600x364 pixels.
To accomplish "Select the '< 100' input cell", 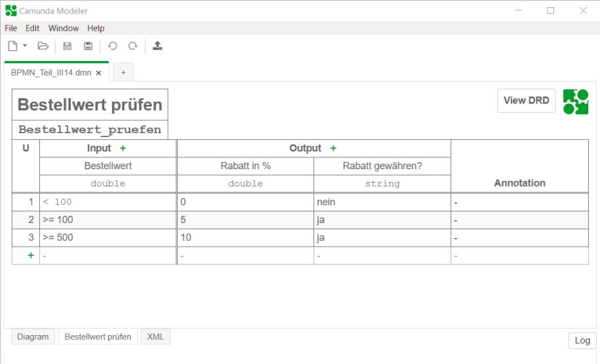I will click(x=108, y=202).
